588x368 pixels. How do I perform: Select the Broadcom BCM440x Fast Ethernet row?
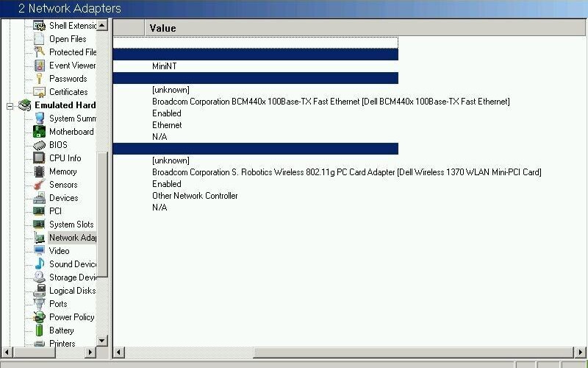pos(331,102)
